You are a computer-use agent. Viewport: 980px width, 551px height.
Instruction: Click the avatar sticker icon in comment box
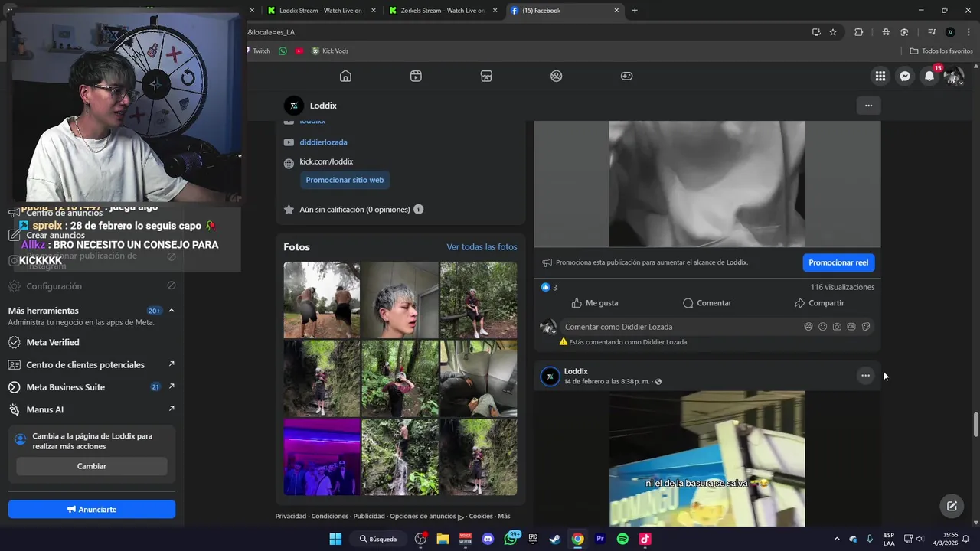(x=808, y=327)
